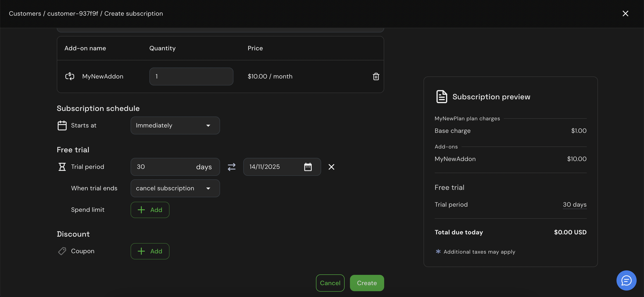Click the recurring charge icon beside MyNewAddon
The image size is (644, 297).
[70, 76]
